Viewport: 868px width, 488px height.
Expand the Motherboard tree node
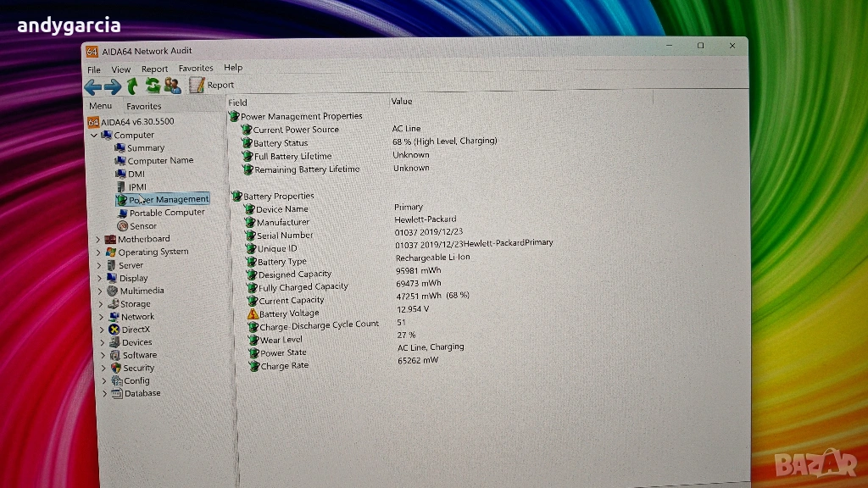click(99, 240)
